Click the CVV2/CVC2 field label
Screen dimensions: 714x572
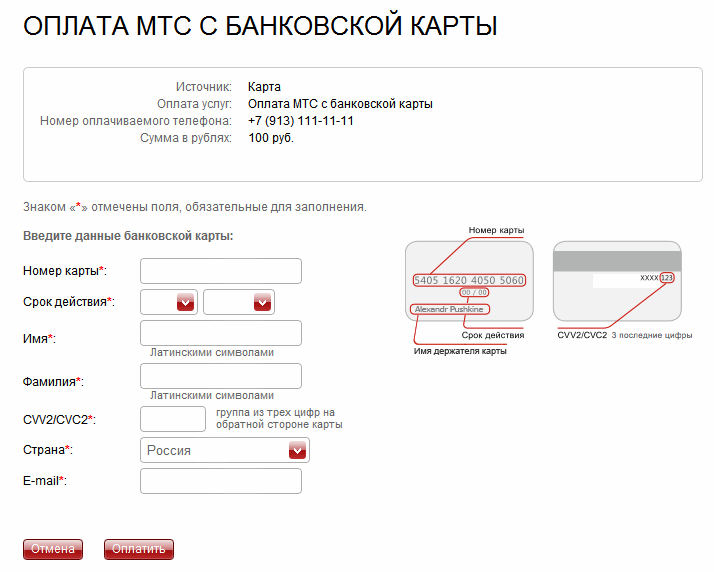[x=59, y=420]
